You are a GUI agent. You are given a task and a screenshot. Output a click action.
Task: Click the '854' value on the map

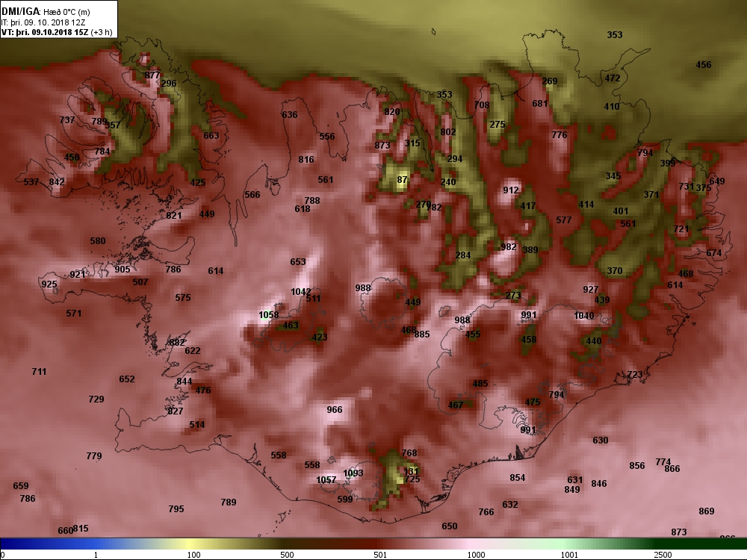pos(518,478)
